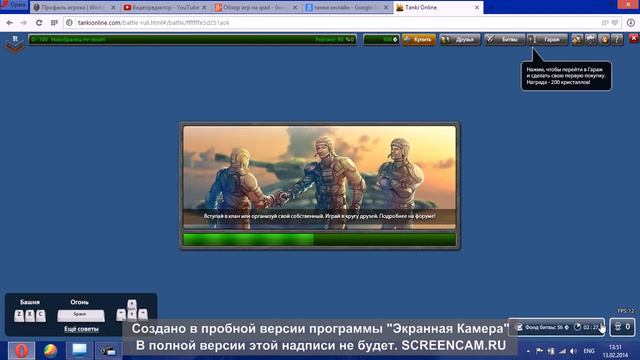The height and width of the screenshot is (360, 640).
Task: Open the game settings icon in top bar
Action: point(591,40)
